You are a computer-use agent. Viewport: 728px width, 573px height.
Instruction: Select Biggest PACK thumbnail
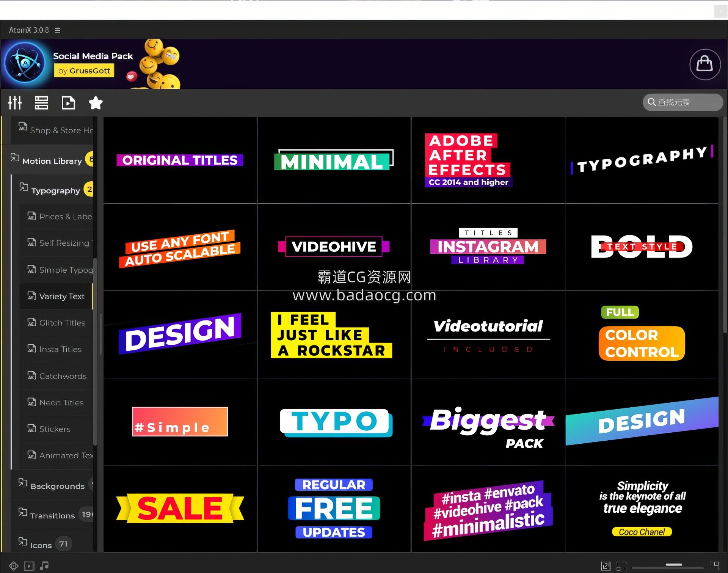pyautogui.click(x=488, y=422)
